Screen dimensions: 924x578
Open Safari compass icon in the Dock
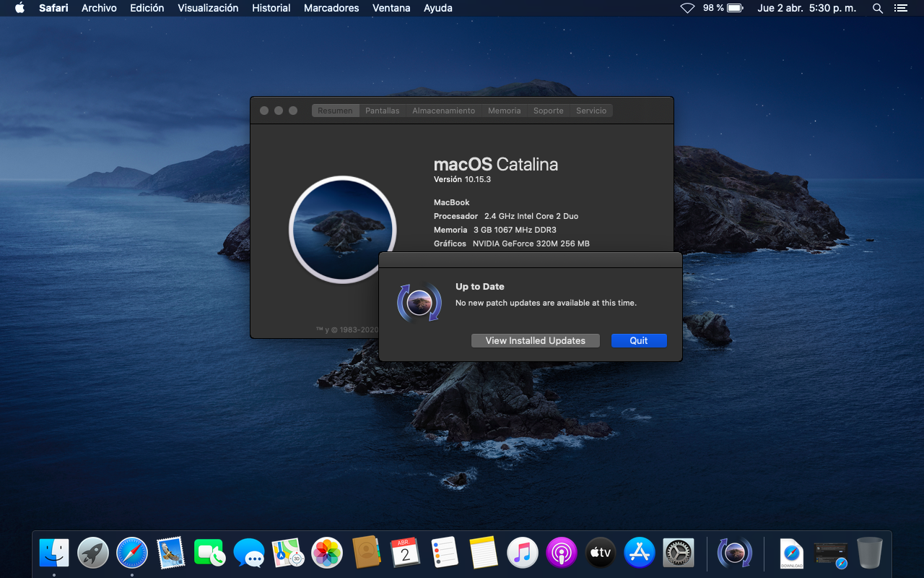132,553
